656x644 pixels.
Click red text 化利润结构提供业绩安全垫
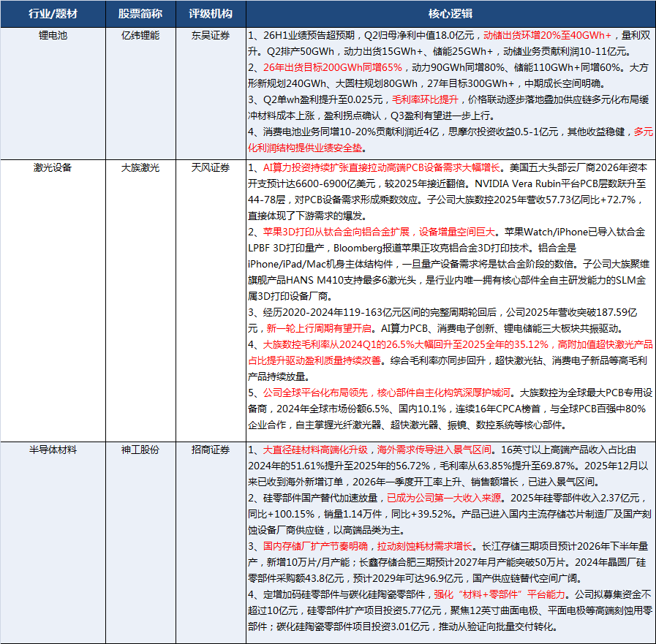[x=305, y=148]
